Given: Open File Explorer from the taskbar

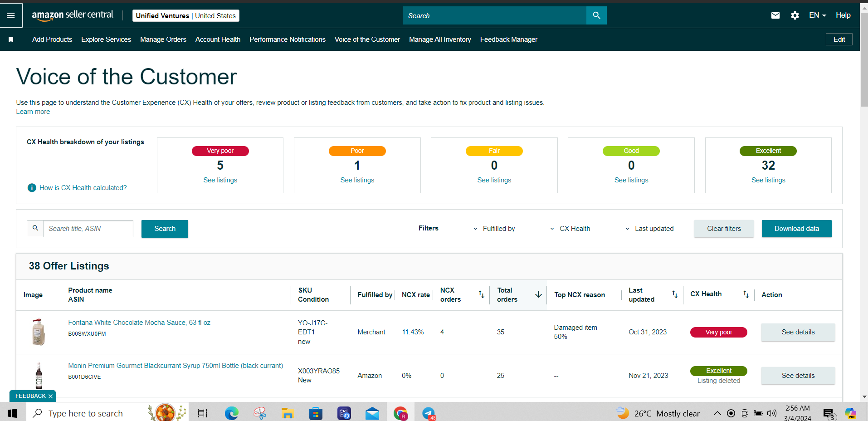Looking at the screenshot, I should pyautogui.click(x=288, y=413).
